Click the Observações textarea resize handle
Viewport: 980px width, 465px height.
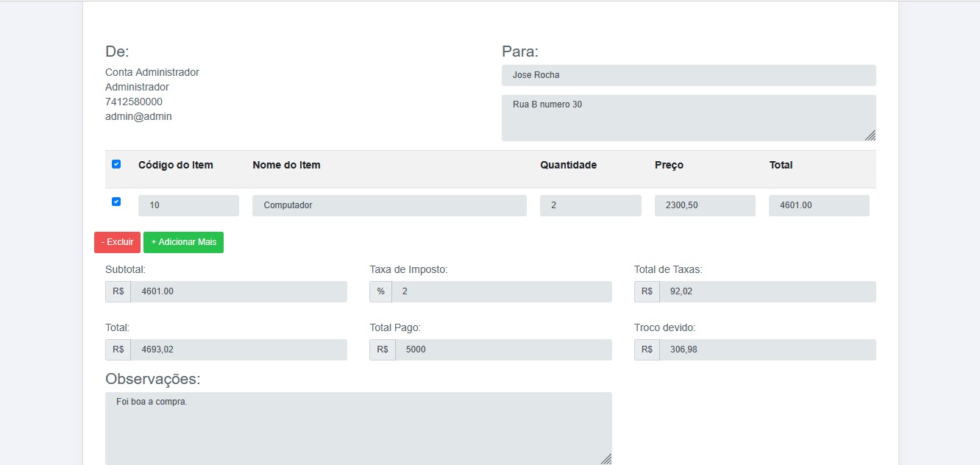[x=606, y=459]
